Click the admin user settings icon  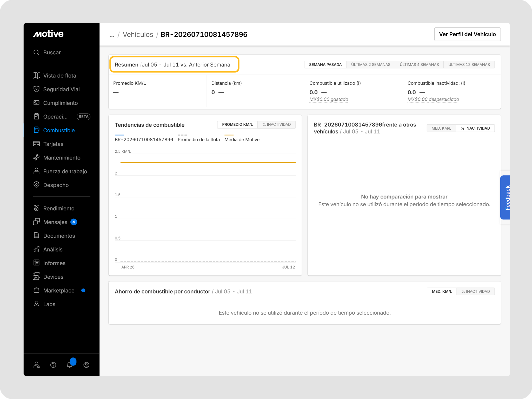click(37, 365)
